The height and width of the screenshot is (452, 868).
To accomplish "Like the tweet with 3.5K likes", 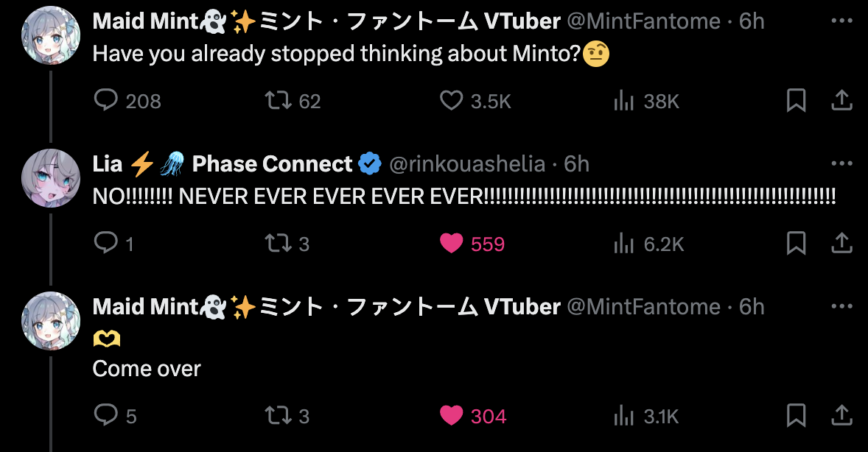I will coord(451,100).
